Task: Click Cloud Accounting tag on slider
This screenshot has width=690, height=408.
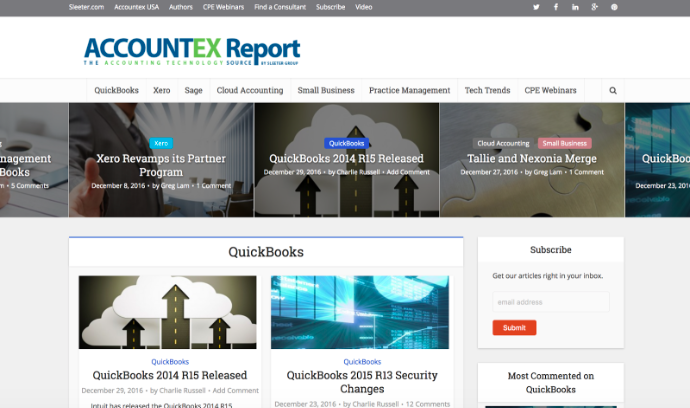Action: (x=503, y=143)
